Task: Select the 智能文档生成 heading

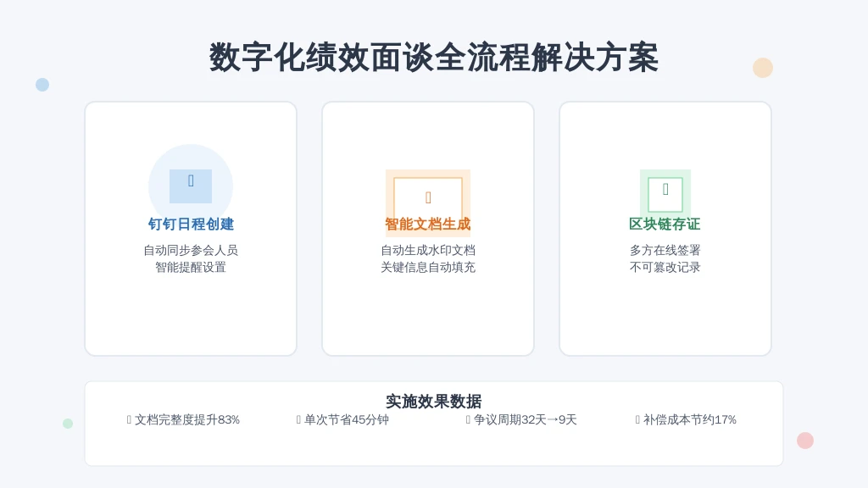Action: click(x=428, y=224)
